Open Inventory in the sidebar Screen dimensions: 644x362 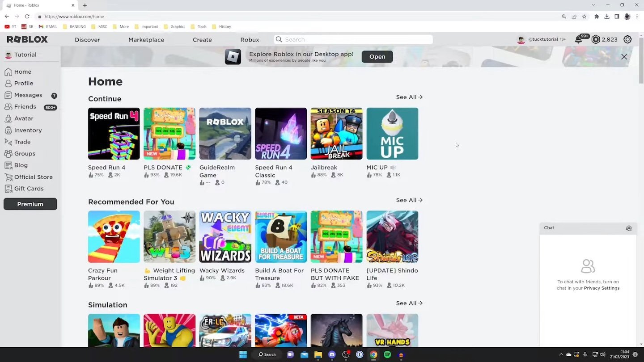[23, 130]
